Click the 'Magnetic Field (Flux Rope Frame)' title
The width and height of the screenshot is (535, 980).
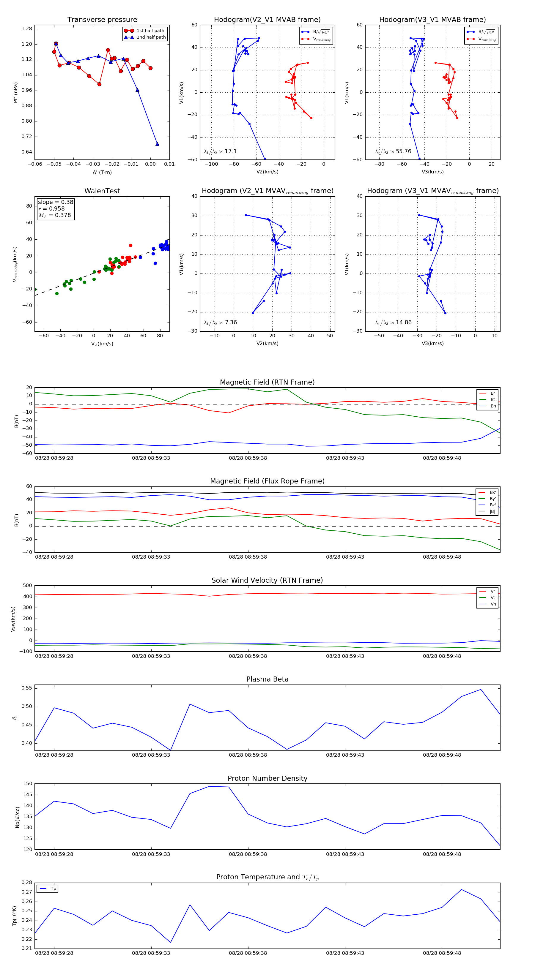[x=267, y=481]
